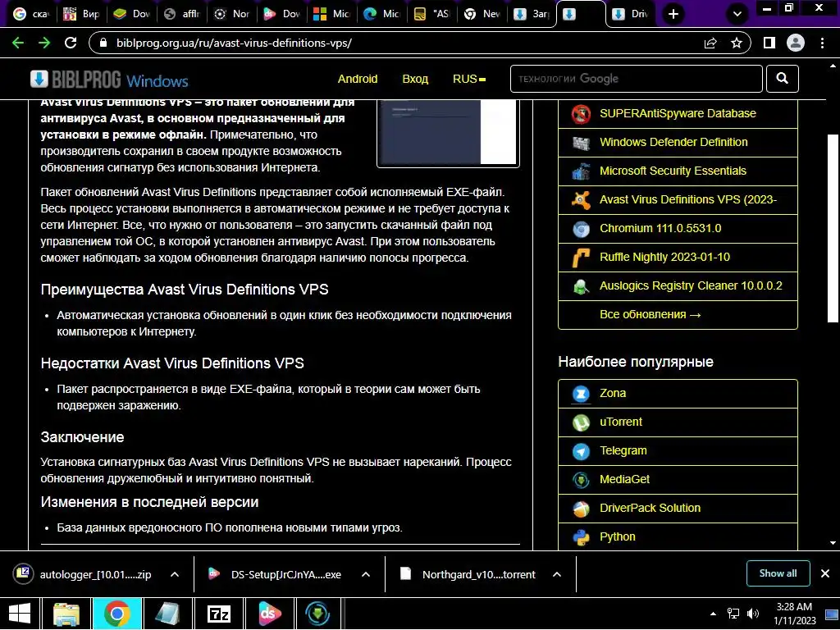Click the Chrome icon on the taskbar
The image size is (840, 630).
tap(116, 614)
